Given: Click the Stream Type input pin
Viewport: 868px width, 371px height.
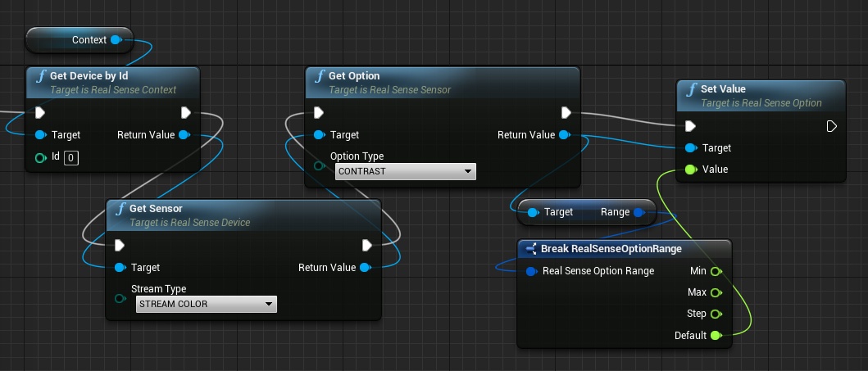Looking at the screenshot, I should (x=121, y=298).
